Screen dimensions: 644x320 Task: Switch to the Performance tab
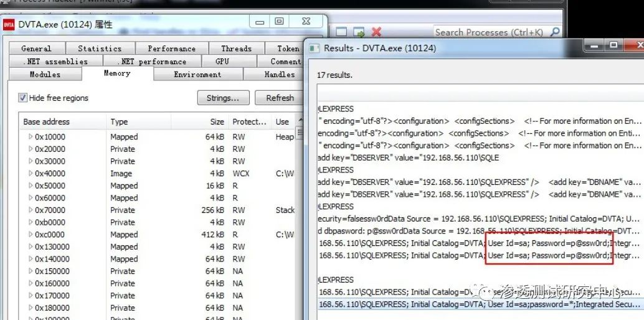[172, 49]
